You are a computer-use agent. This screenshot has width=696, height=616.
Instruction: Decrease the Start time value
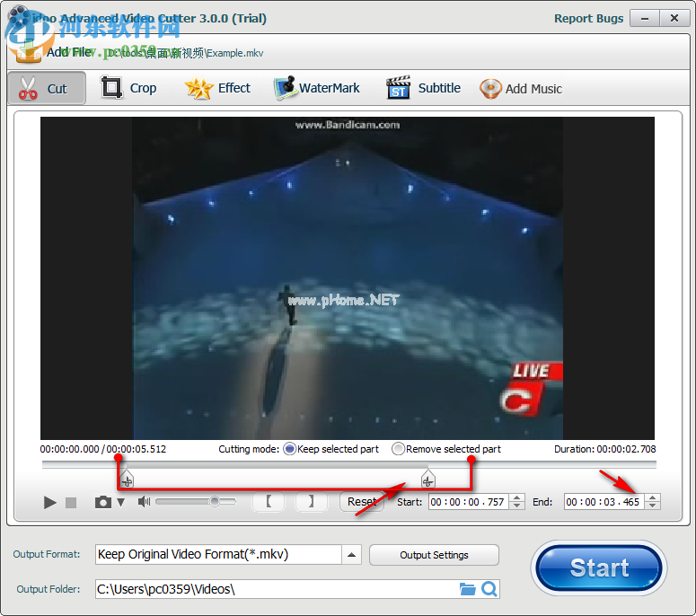(x=517, y=506)
